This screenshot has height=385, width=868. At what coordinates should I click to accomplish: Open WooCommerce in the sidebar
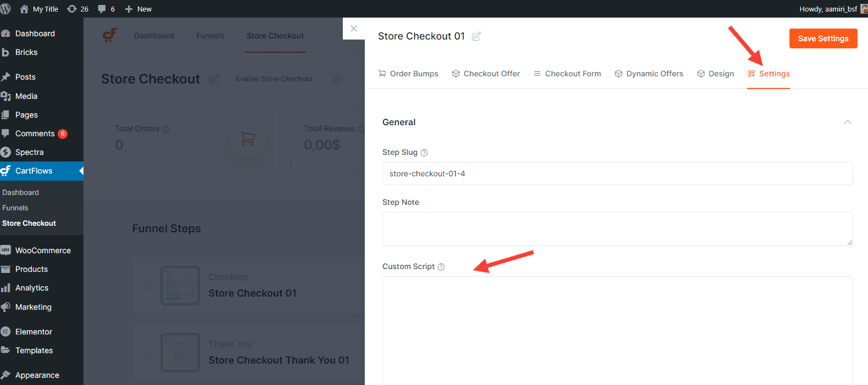[x=43, y=250]
